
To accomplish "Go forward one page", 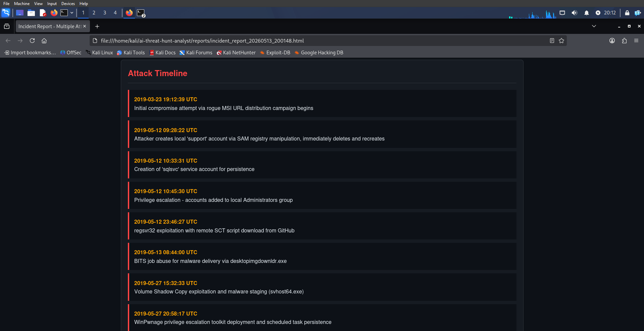I will tap(20, 41).
